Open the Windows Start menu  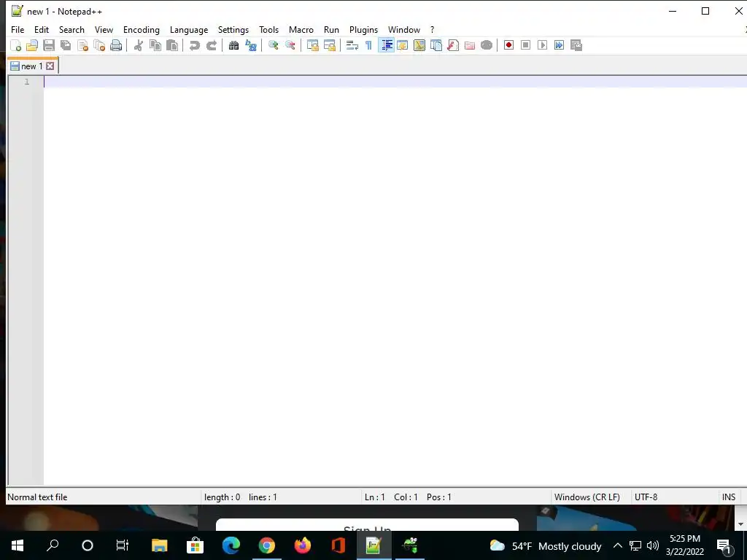18,545
